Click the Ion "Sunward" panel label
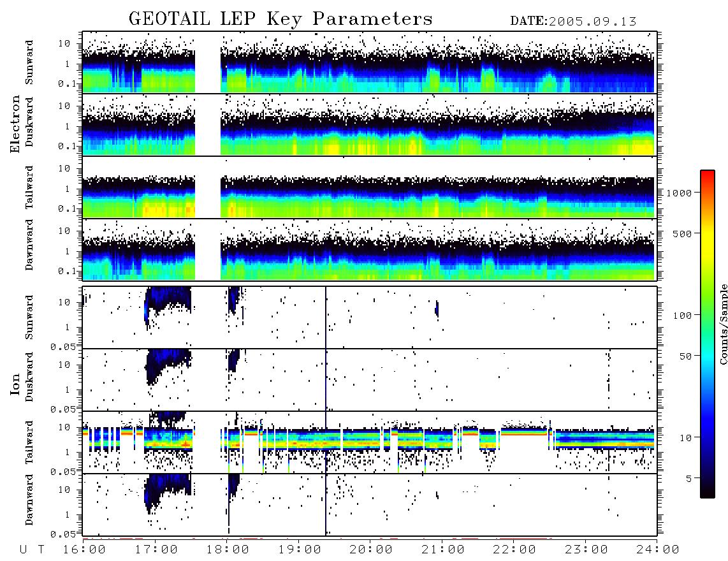The height and width of the screenshot is (561, 728). click(29, 317)
